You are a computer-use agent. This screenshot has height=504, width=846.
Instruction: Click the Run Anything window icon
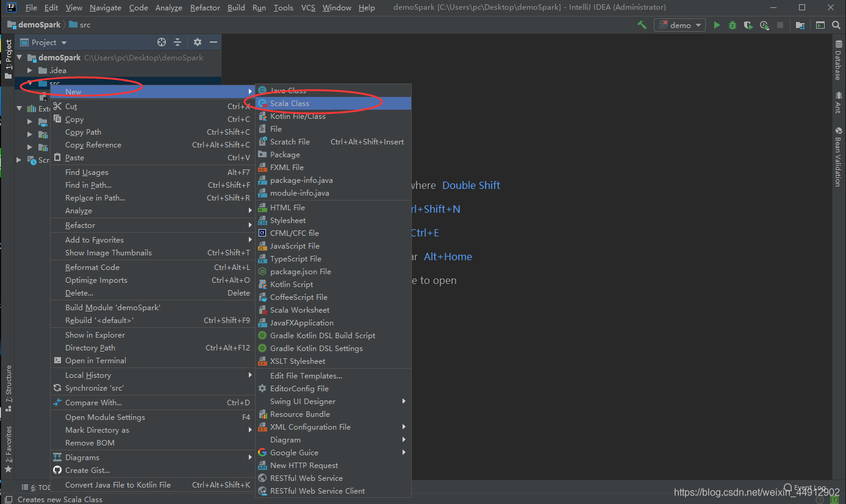tap(820, 25)
